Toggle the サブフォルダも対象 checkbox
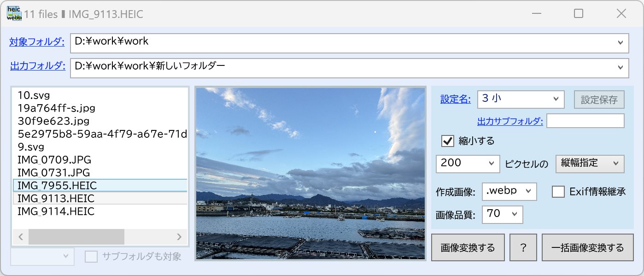Image resolution: width=644 pixels, height=276 pixels. (91, 257)
